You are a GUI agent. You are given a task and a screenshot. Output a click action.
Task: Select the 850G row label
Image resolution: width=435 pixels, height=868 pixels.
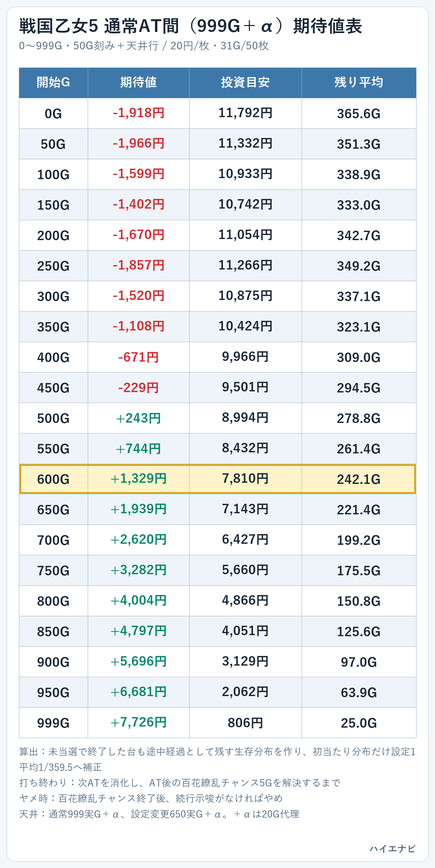click(53, 632)
